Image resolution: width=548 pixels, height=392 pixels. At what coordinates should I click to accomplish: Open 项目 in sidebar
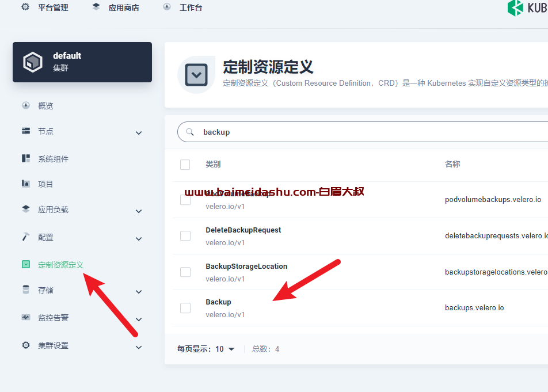(45, 184)
